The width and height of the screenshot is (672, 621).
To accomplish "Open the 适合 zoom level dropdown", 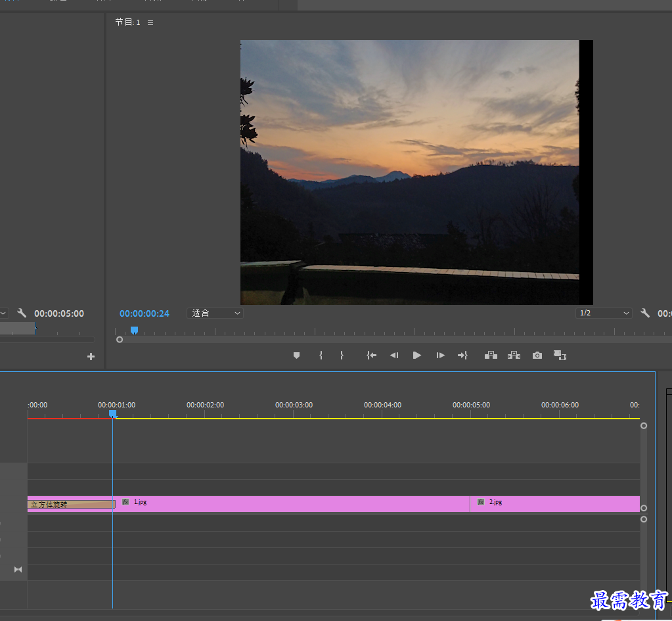I will click(x=215, y=313).
